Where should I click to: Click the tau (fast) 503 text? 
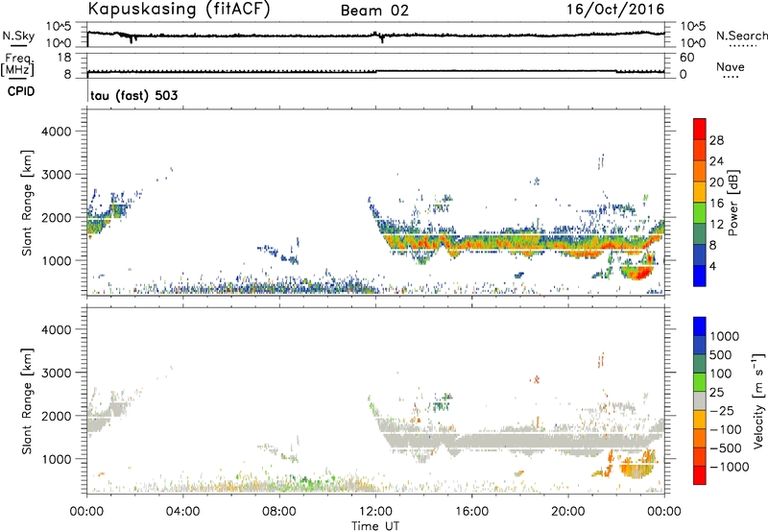pyautogui.click(x=134, y=95)
